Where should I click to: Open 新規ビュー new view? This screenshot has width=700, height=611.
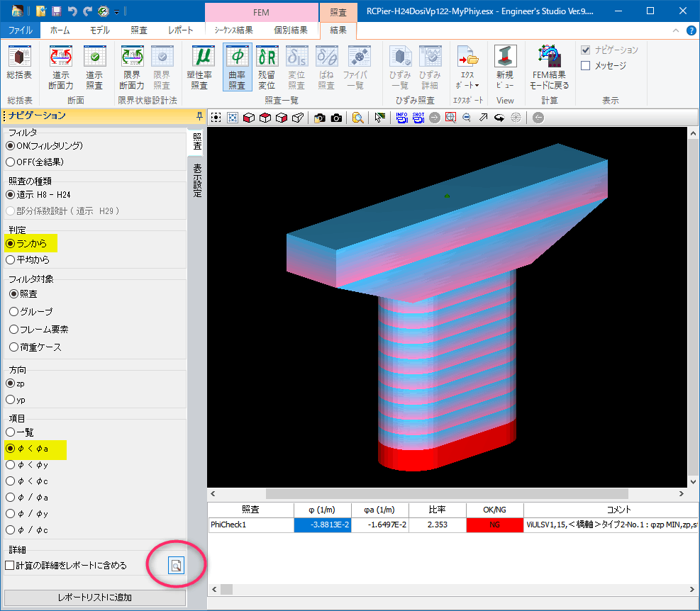tap(505, 66)
